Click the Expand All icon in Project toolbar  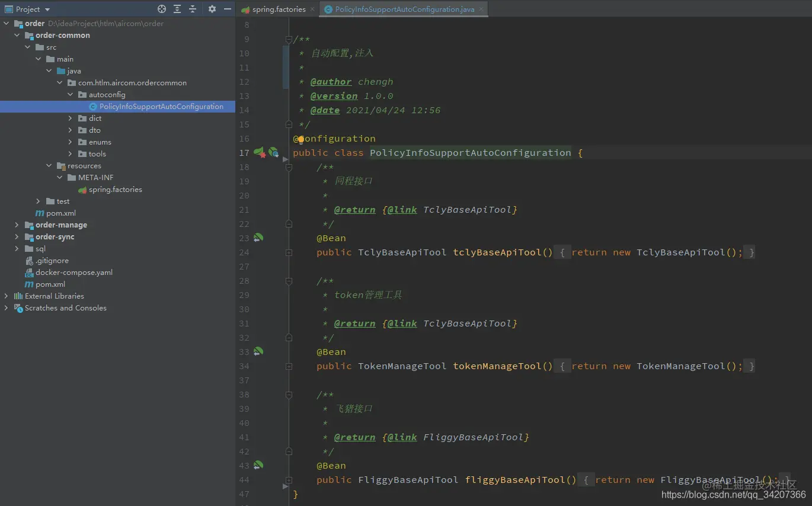click(x=177, y=9)
